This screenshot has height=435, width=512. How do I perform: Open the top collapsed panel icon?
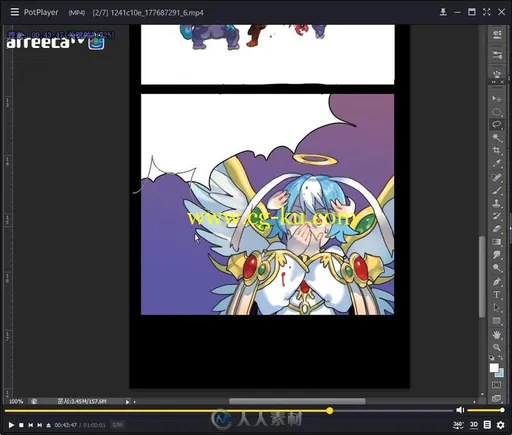click(497, 34)
